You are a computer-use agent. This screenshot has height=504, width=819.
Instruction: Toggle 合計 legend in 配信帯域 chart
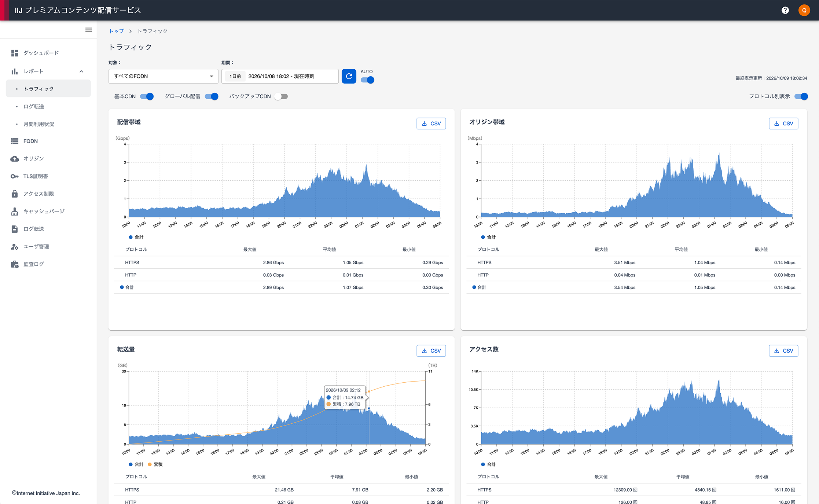click(136, 237)
